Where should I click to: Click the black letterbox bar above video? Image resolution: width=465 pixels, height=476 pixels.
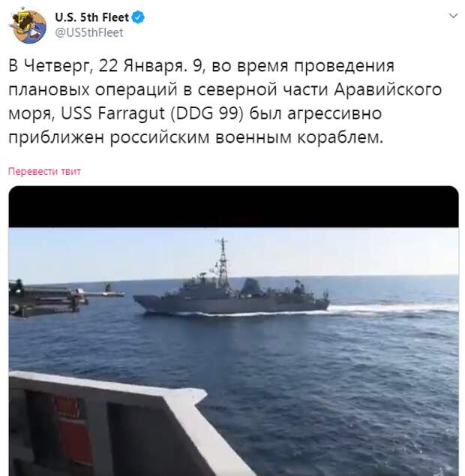click(233, 206)
